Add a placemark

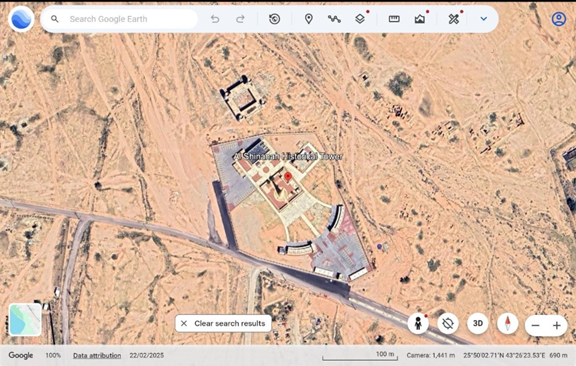(x=309, y=19)
